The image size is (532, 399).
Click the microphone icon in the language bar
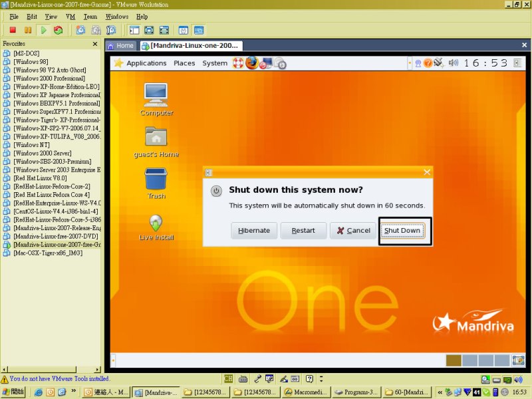click(257, 378)
